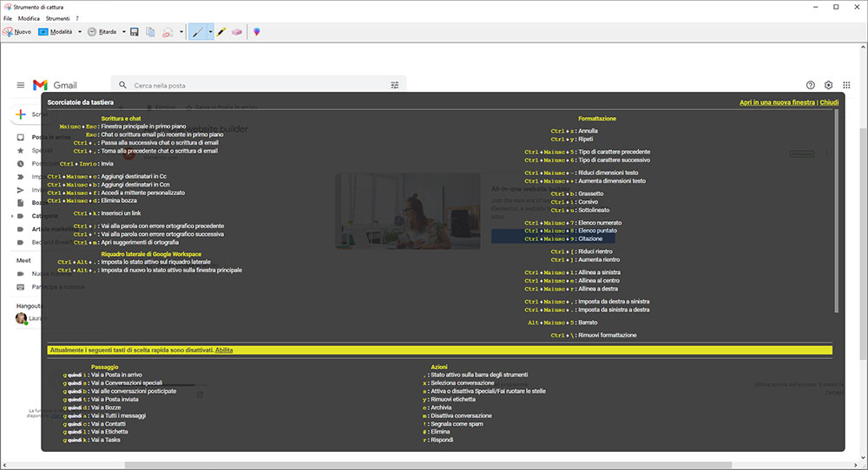This screenshot has height=470, width=868.
Task: Click the 'Rispondi' shortcut line
Action: coord(437,441)
